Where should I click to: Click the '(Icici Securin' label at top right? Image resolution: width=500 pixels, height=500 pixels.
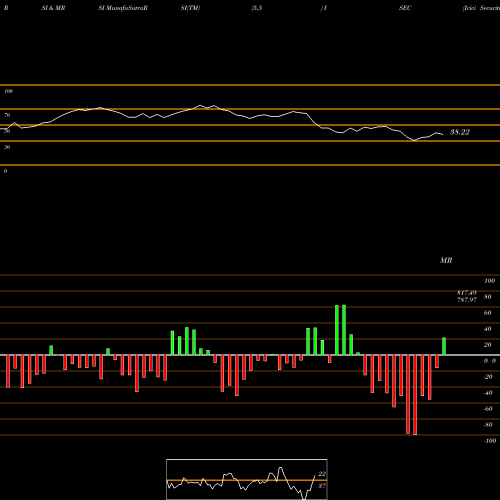click(481, 8)
